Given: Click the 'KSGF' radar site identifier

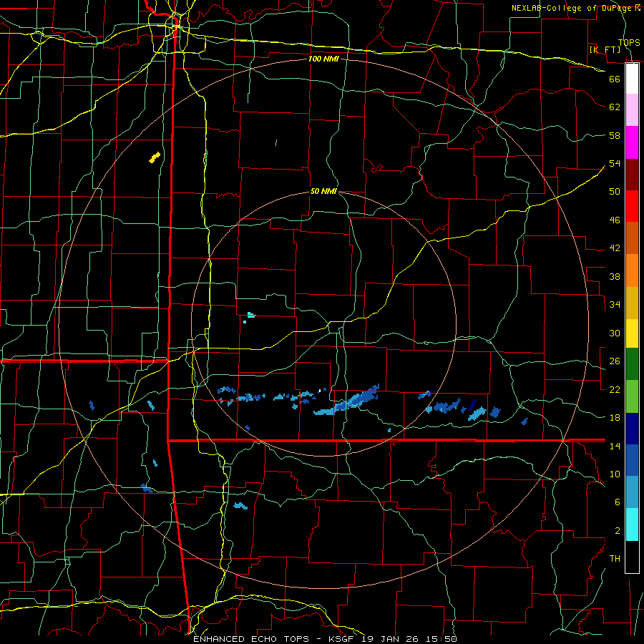Looking at the screenshot, I should click(x=342, y=639).
